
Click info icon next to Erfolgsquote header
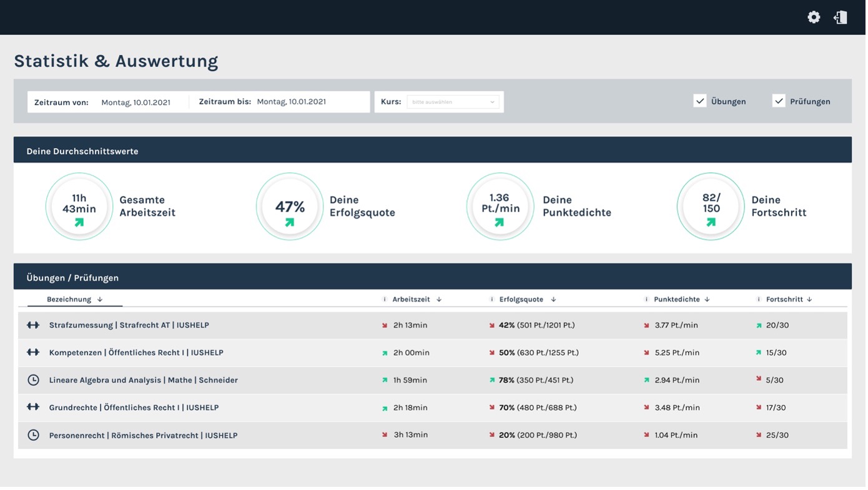pos(491,300)
